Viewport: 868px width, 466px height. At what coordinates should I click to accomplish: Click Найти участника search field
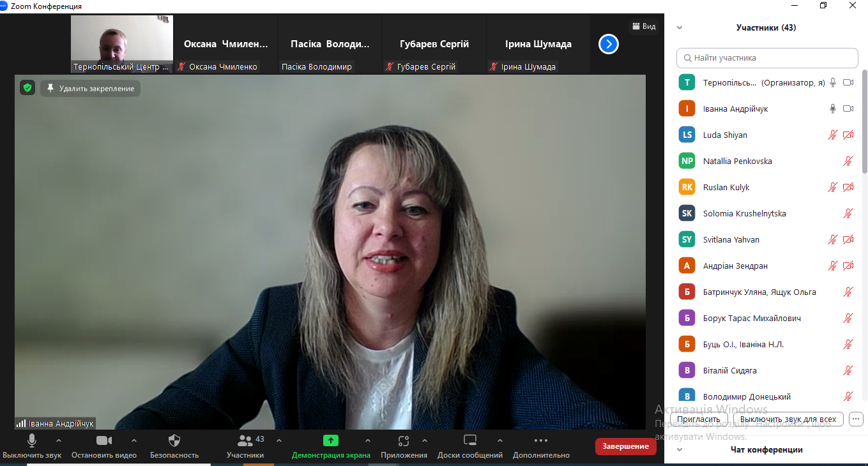click(767, 57)
